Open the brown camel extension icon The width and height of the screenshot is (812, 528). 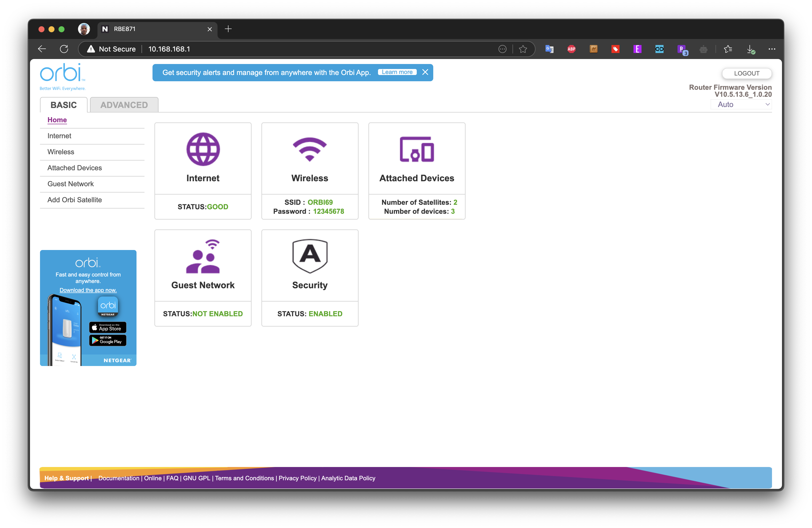593,49
